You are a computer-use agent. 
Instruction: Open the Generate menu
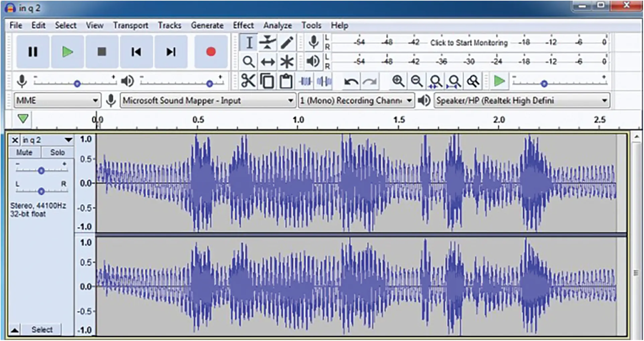click(207, 25)
